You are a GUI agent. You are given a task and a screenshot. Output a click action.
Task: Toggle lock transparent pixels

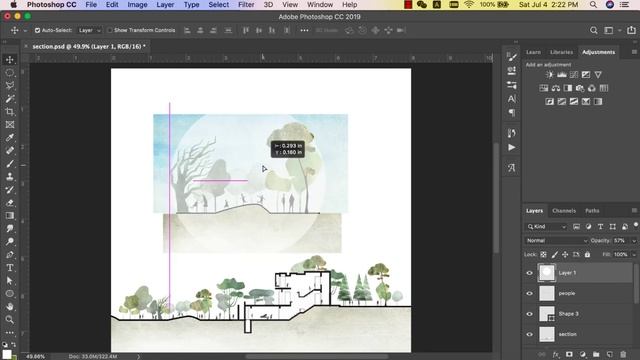[543, 255]
